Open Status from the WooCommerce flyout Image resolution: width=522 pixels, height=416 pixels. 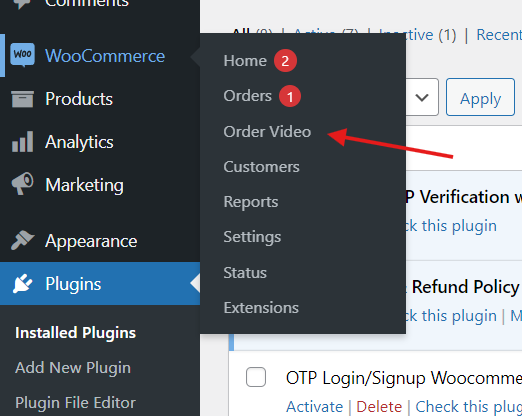245,273
